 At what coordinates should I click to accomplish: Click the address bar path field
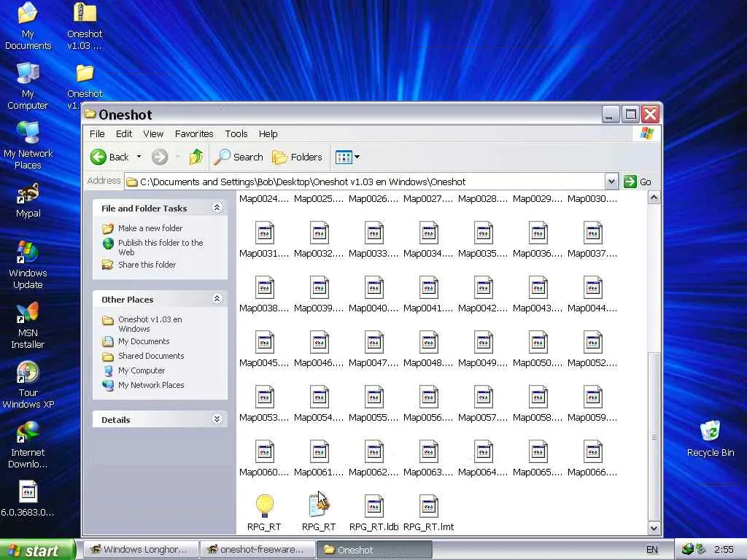365,182
